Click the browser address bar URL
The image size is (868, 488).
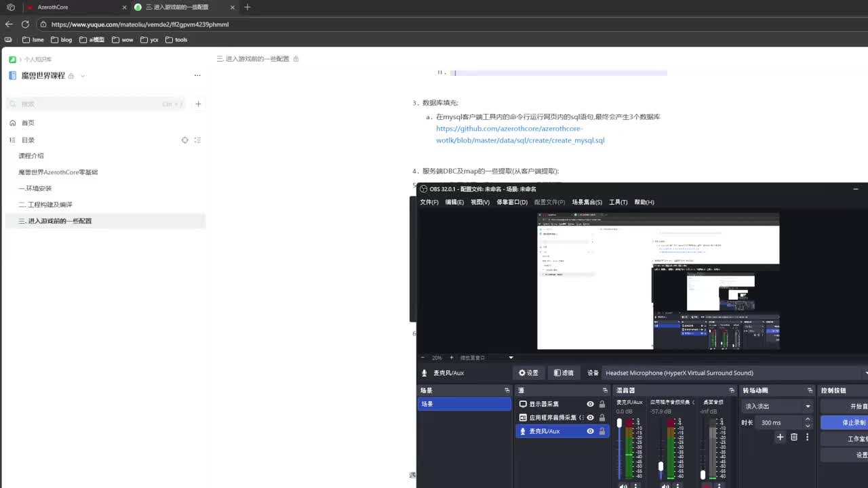[x=140, y=24]
